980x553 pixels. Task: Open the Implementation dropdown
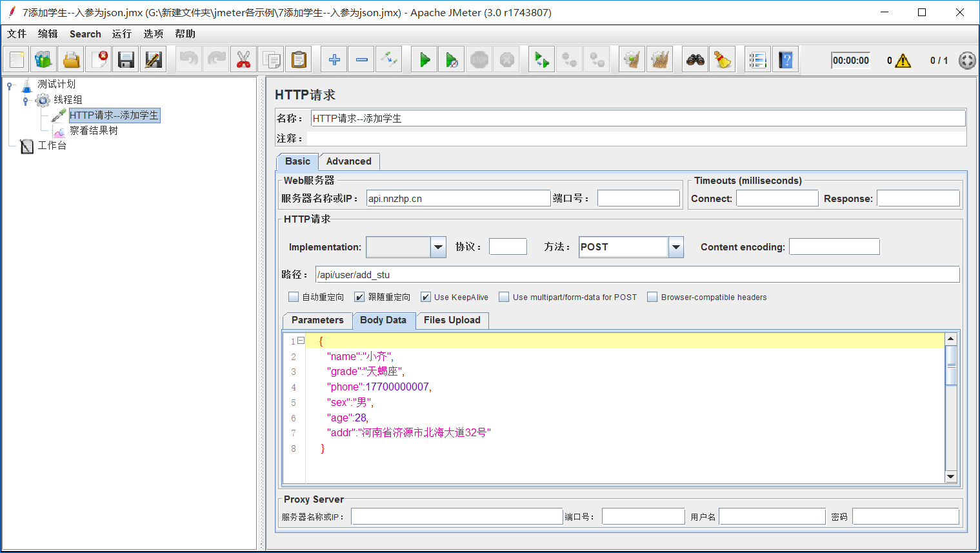pyautogui.click(x=439, y=247)
